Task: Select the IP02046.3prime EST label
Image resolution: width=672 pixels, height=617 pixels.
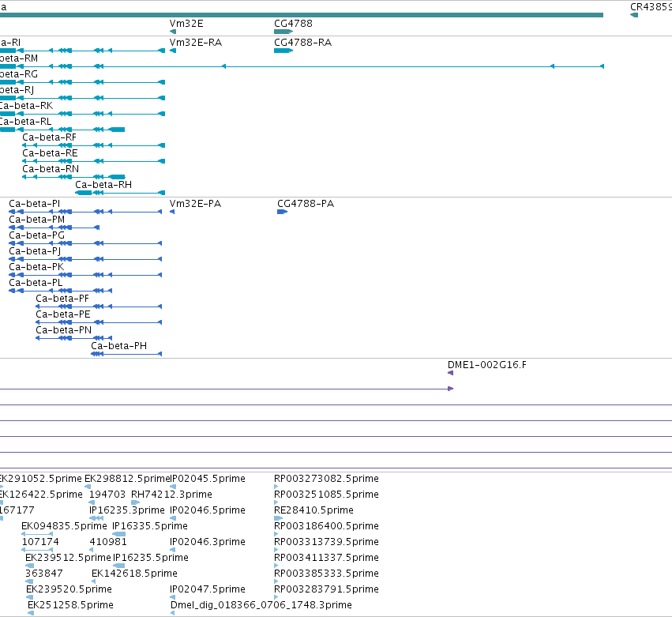Action: pyautogui.click(x=208, y=542)
